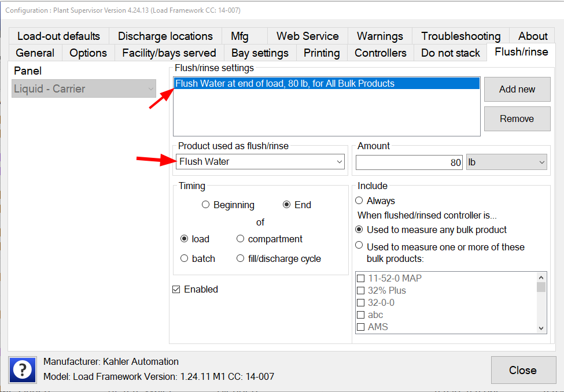The width and height of the screenshot is (564, 392).
Task: Select the fill/discharge cycle radio button
Action: pyautogui.click(x=240, y=258)
